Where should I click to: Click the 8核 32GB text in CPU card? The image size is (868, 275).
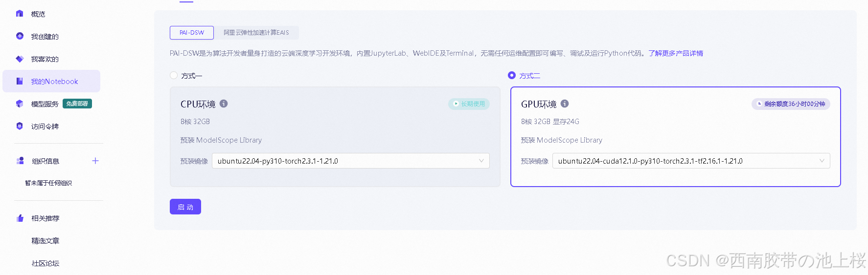pos(195,122)
